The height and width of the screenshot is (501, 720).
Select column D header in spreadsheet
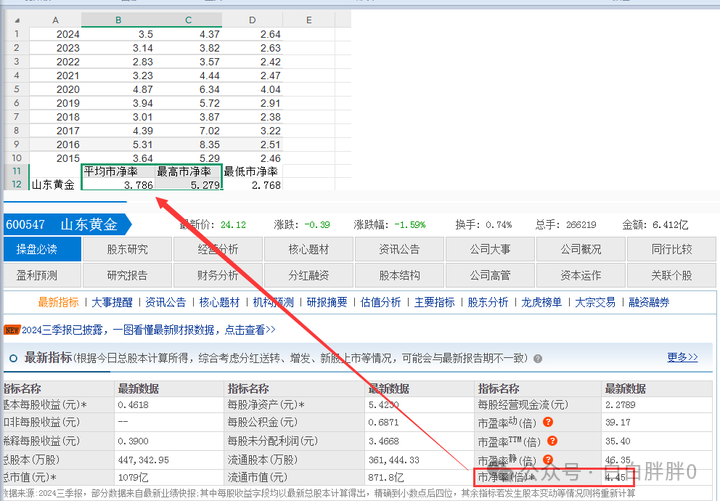tap(252, 20)
